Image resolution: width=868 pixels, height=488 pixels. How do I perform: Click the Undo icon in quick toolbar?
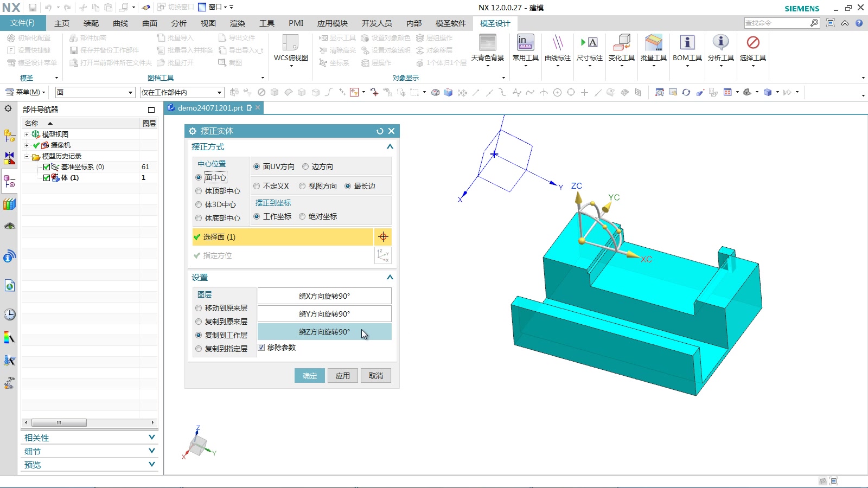pos(48,8)
